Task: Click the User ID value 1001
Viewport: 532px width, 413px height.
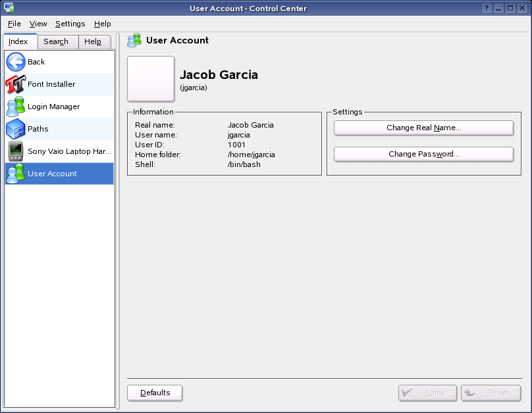Action: point(236,145)
